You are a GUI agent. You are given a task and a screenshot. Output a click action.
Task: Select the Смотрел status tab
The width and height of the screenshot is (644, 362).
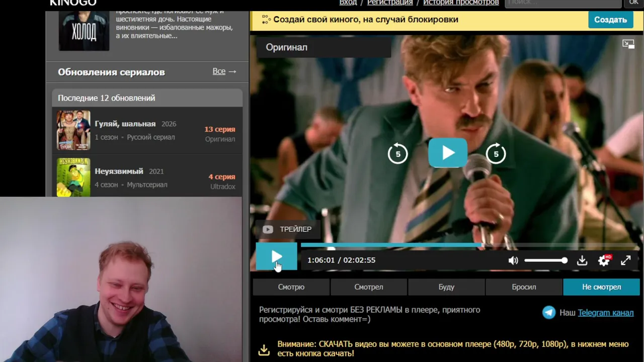coord(369,287)
